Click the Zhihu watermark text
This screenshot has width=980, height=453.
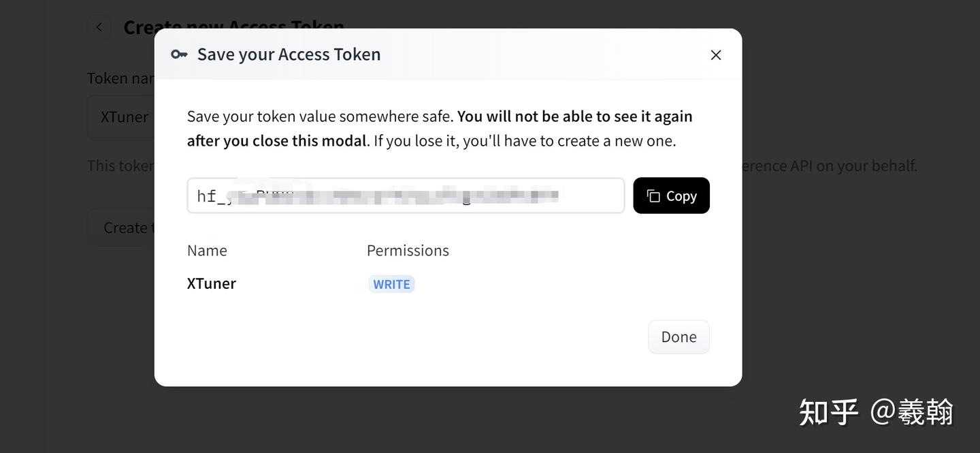coord(876,412)
